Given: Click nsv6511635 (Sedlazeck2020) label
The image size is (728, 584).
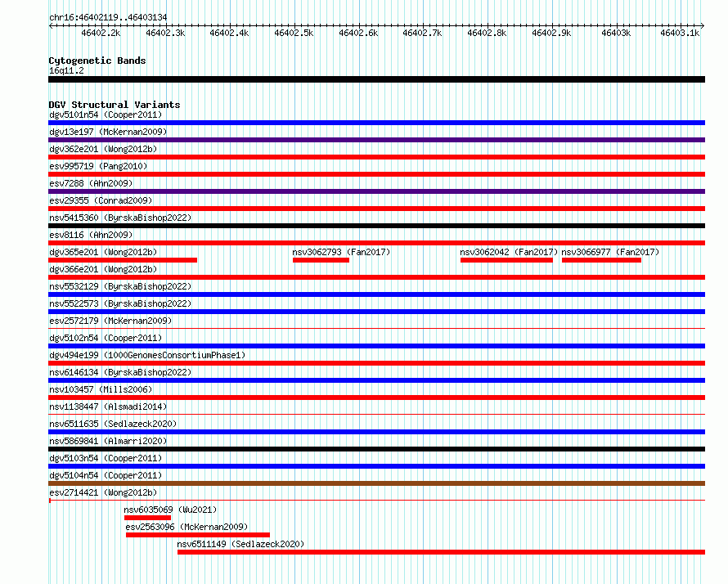Looking at the screenshot, I should coord(113,424).
